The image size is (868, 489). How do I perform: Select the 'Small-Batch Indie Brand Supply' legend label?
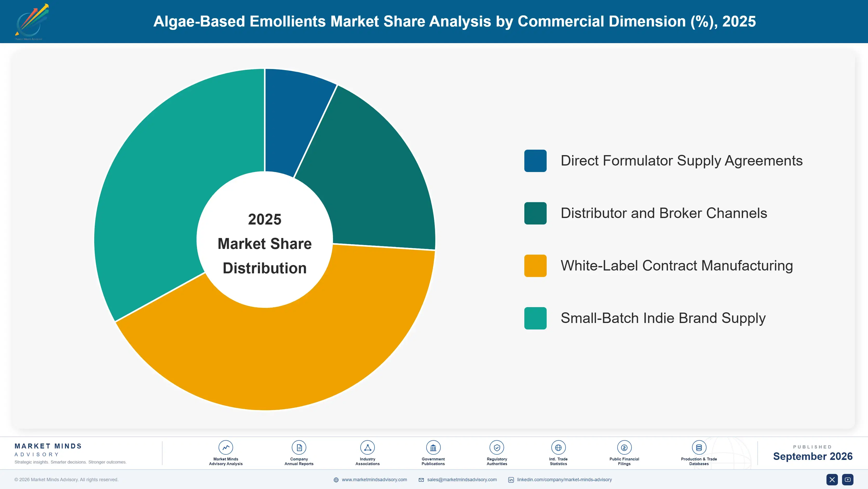coord(663,318)
